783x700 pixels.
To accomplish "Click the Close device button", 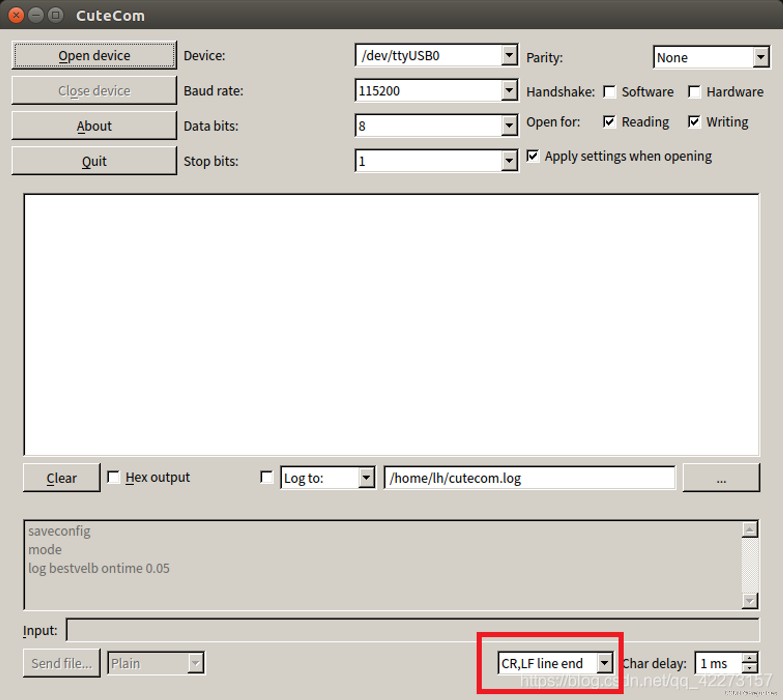I will tap(94, 90).
